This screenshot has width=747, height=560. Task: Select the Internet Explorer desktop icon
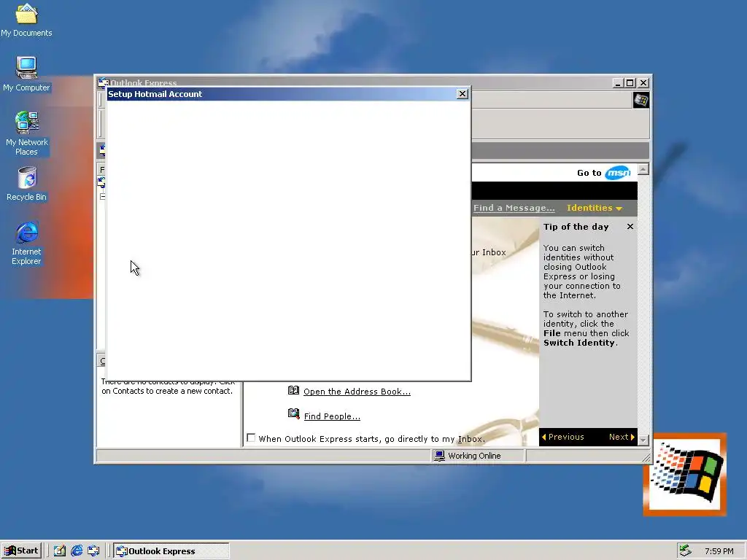click(26, 243)
